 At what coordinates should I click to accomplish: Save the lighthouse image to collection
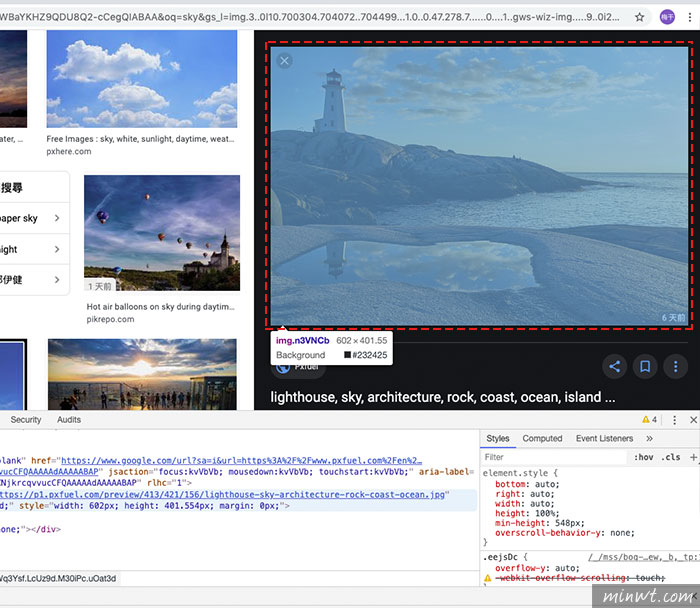645,366
